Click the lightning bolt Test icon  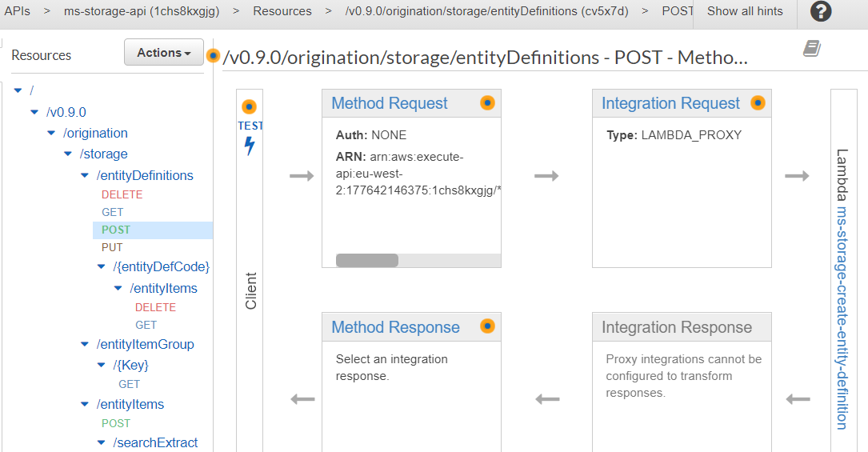[x=250, y=146]
